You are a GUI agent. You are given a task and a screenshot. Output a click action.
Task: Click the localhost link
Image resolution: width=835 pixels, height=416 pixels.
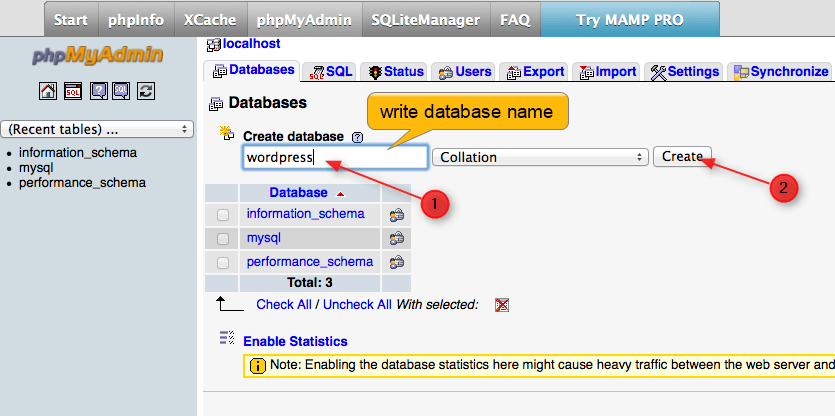tap(252, 44)
